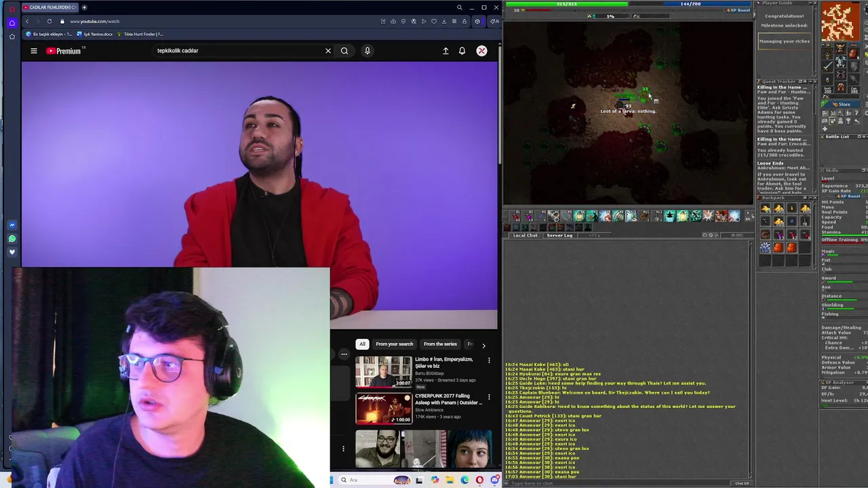Open options menu for the Limbo video
Image resolution: width=868 pixels, height=488 pixels.
(489, 361)
